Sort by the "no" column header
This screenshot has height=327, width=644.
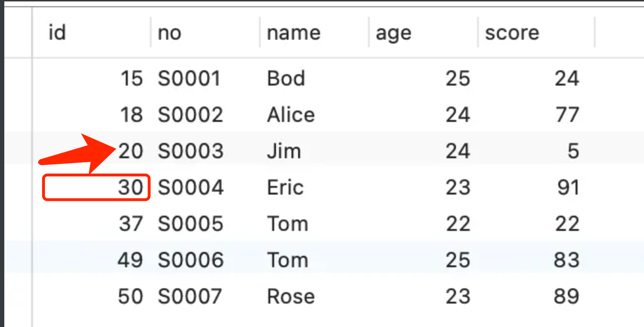coord(169,33)
